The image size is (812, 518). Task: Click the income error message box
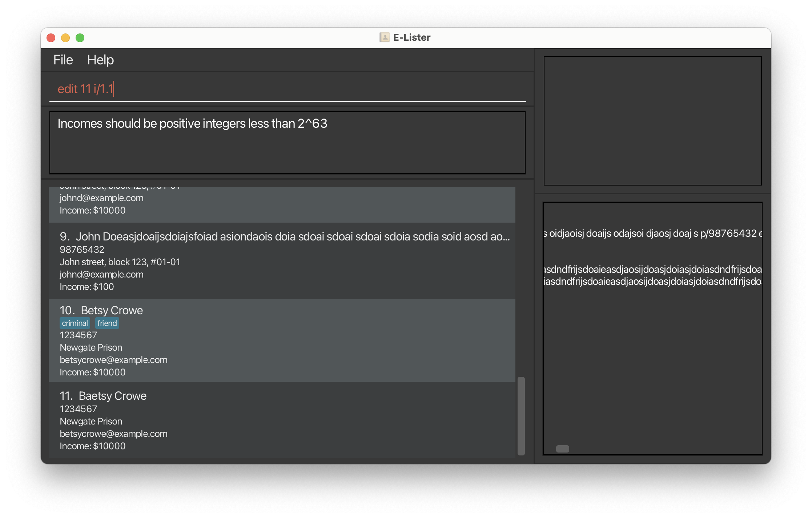pos(287,143)
